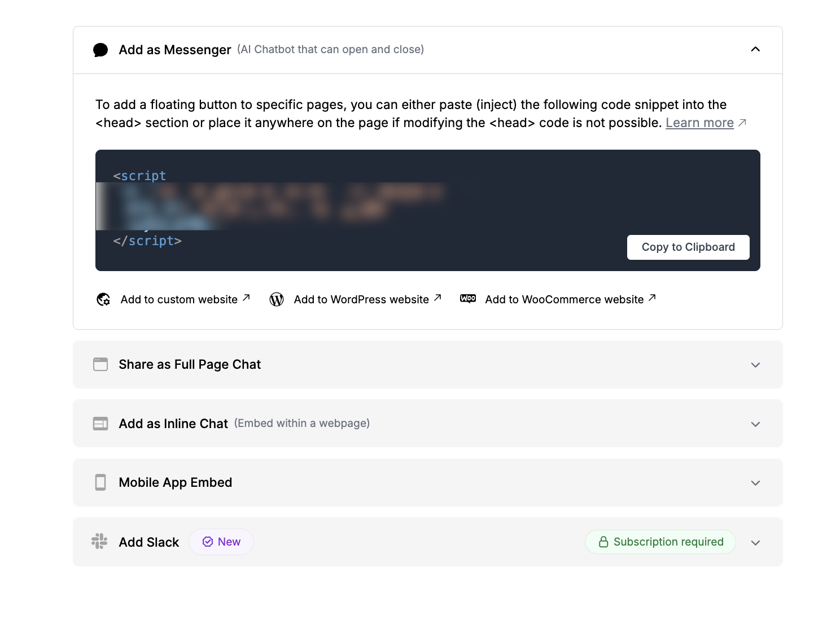Click the Full Page Chat window icon
The height and width of the screenshot is (619, 840).
point(100,364)
